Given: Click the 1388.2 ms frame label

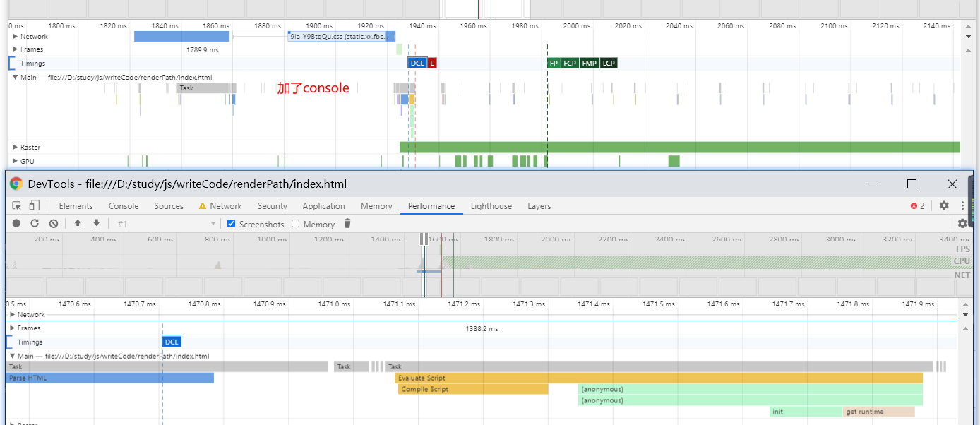Looking at the screenshot, I should coord(482,329).
